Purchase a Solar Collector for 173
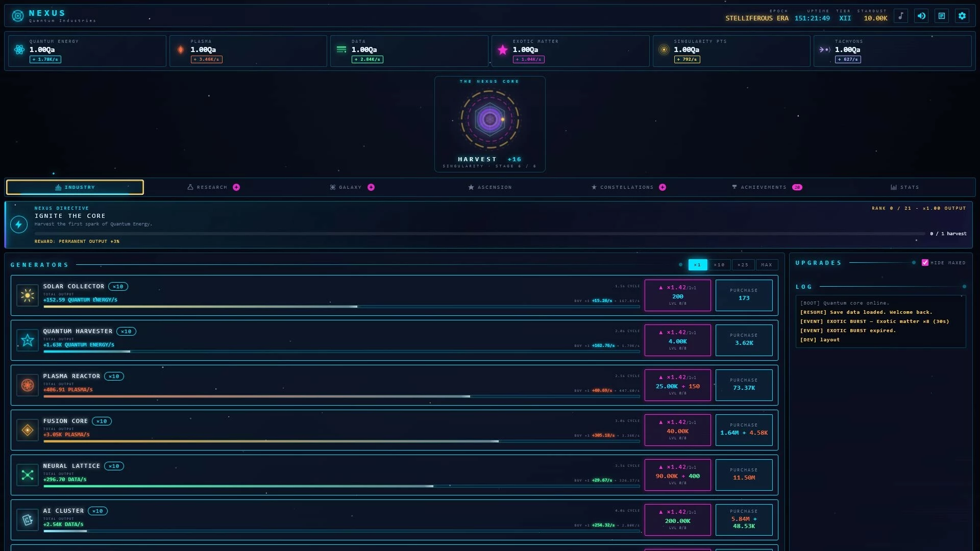This screenshot has width=980, height=551. [x=744, y=295]
